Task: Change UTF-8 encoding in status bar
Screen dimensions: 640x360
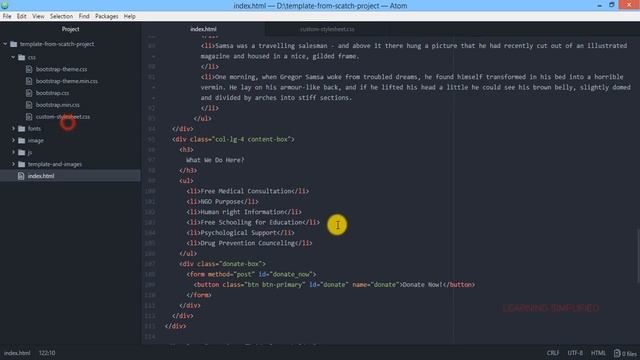Action: coord(575,353)
